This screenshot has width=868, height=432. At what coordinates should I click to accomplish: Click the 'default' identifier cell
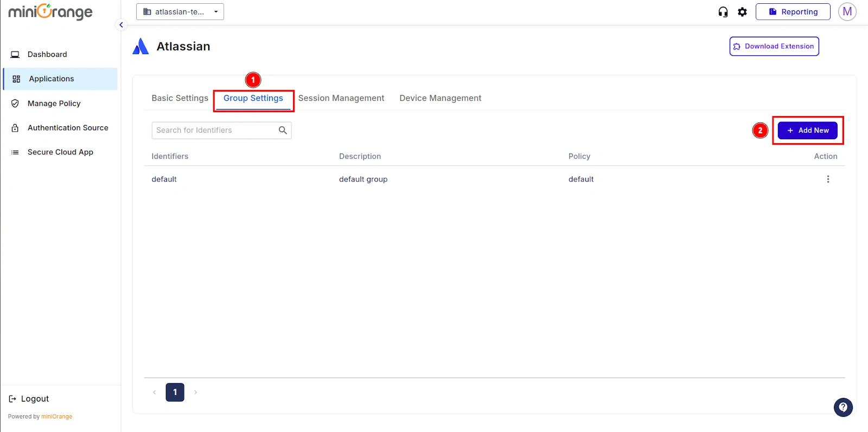(x=164, y=179)
